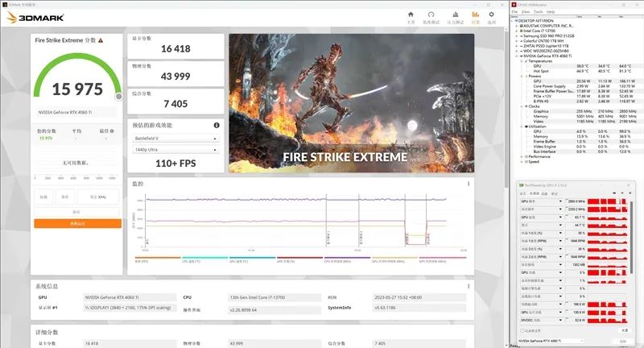Open the stress tests icon in 3DMark header
The height and width of the screenshot is (348, 644).
click(x=455, y=14)
